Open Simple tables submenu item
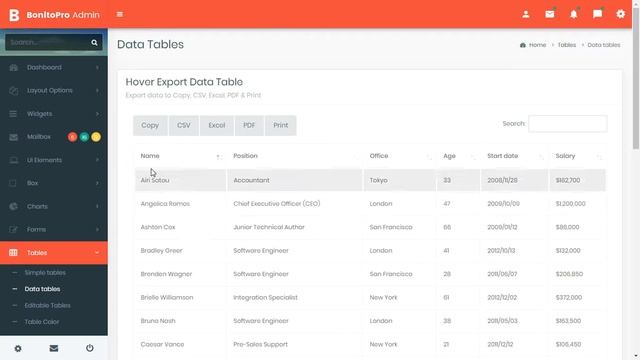 click(45, 272)
